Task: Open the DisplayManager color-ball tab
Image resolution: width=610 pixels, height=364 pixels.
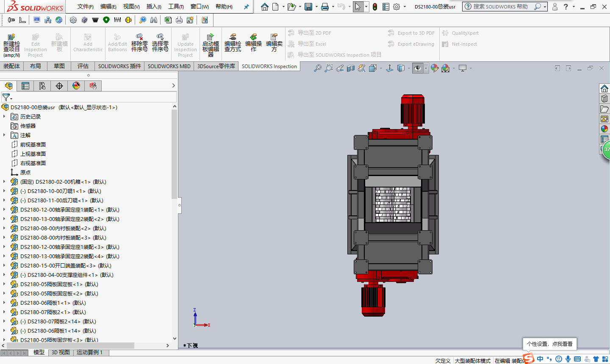Action: pyautogui.click(x=76, y=86)
